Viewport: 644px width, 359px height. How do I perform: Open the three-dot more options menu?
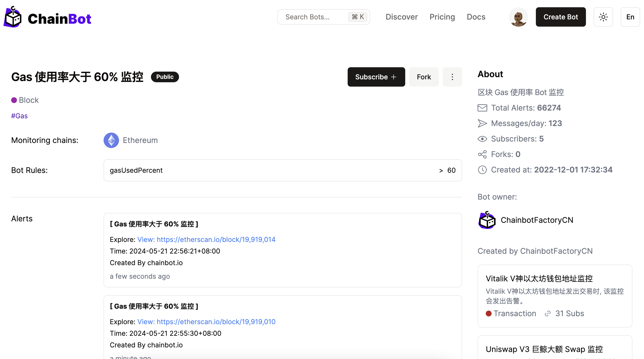[452, 77]
